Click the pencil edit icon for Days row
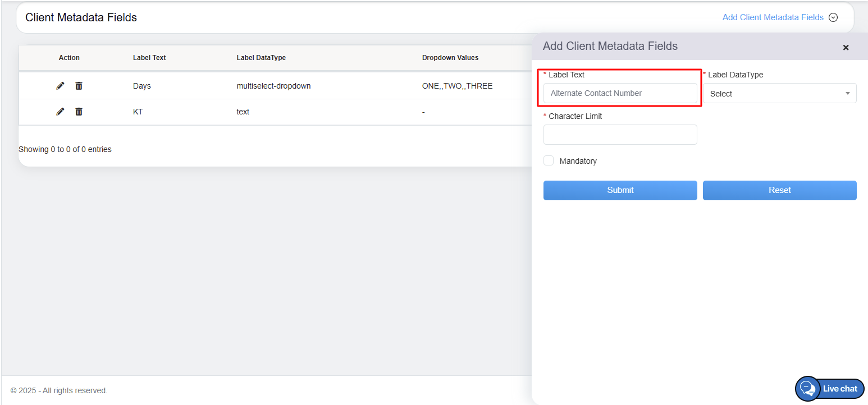 point(60,86)
